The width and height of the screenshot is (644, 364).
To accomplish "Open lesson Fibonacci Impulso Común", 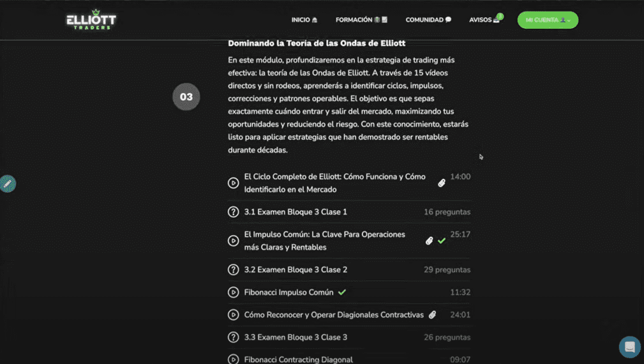I will (x=288, y=292).
